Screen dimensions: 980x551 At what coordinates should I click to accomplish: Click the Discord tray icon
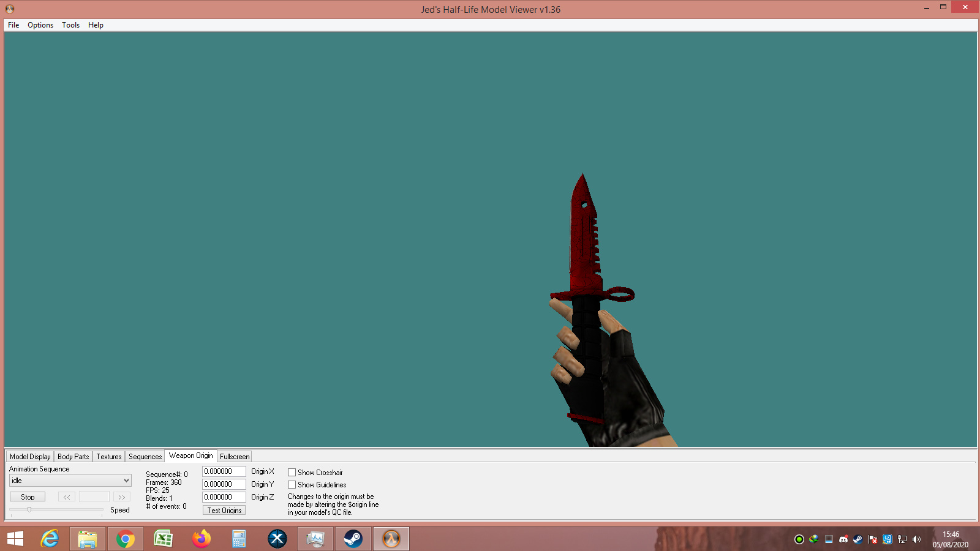tap(843, 539)
